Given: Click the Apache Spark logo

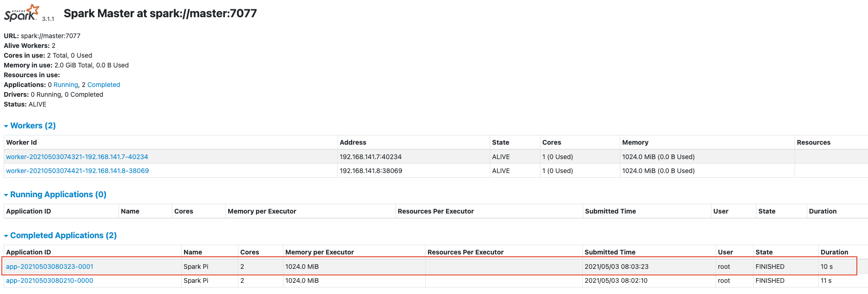Looking at the screenshot, I should click(22, 13).
